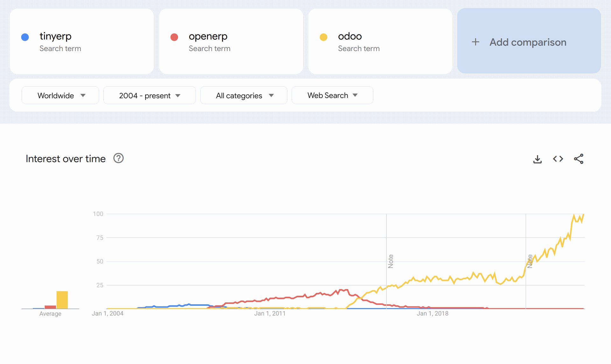
Task: Share the interest over time chart
Action: 579,159
